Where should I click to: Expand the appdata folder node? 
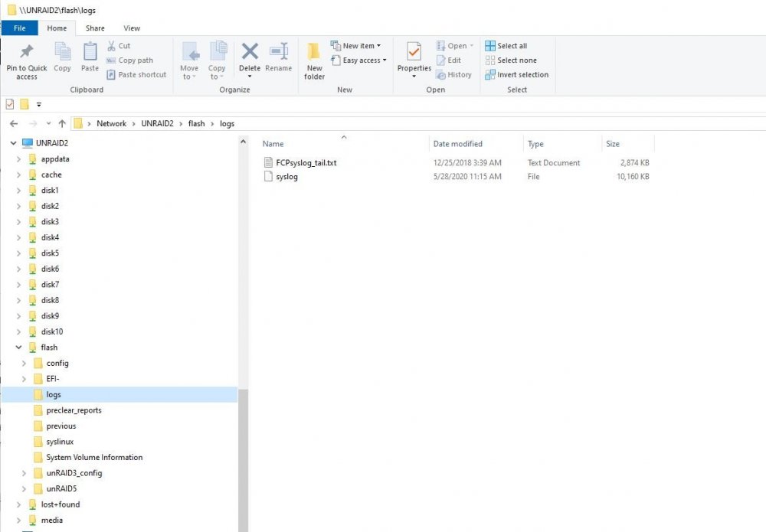(x=18, y=159)
